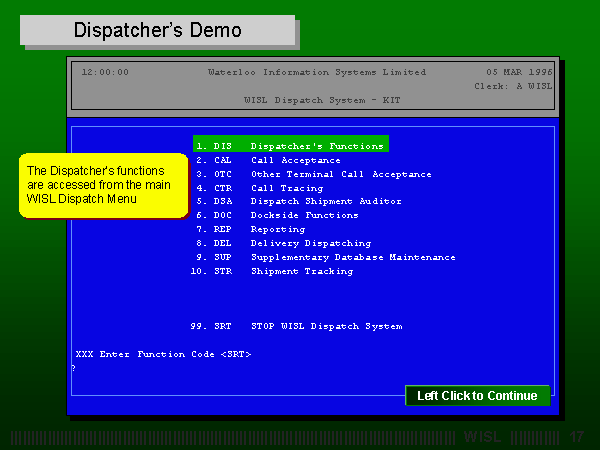Select 6. DOC Dockside Functions
The width and height of the screenshot is (600, 450).
point(277,215)
